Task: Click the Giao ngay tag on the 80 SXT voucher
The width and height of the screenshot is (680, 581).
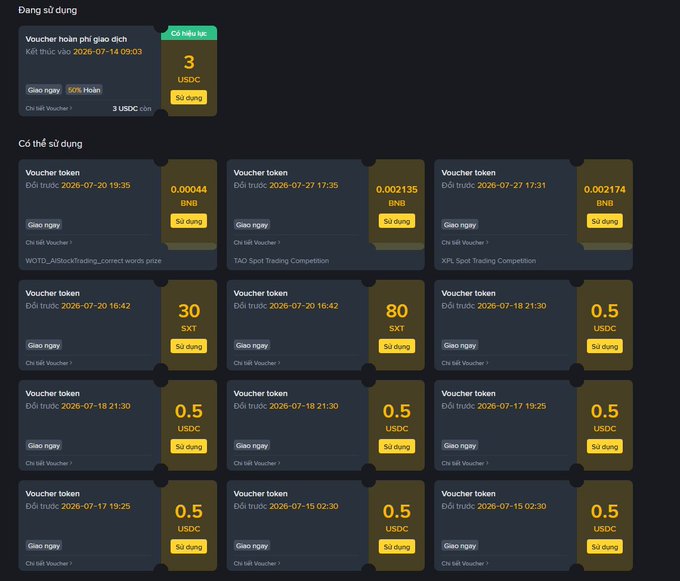Action: (252, 345)
